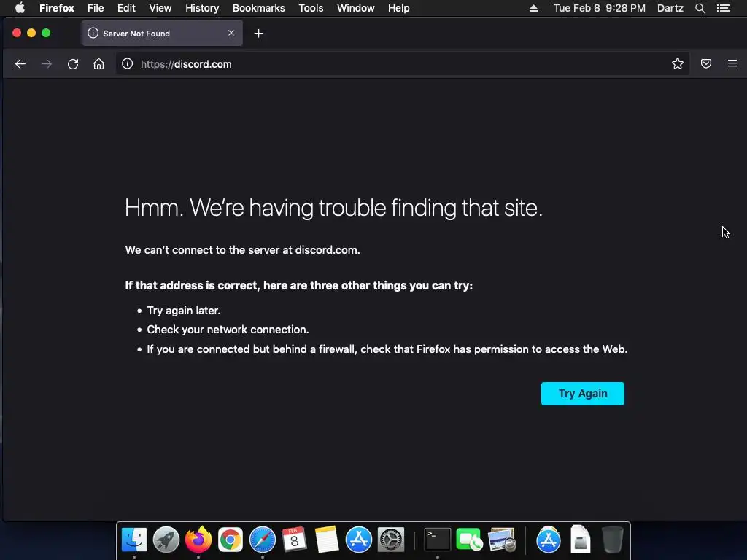Screen dimensions: 747x560
Task: Open Calendar from the Dock
Action: tap(295, 540)
